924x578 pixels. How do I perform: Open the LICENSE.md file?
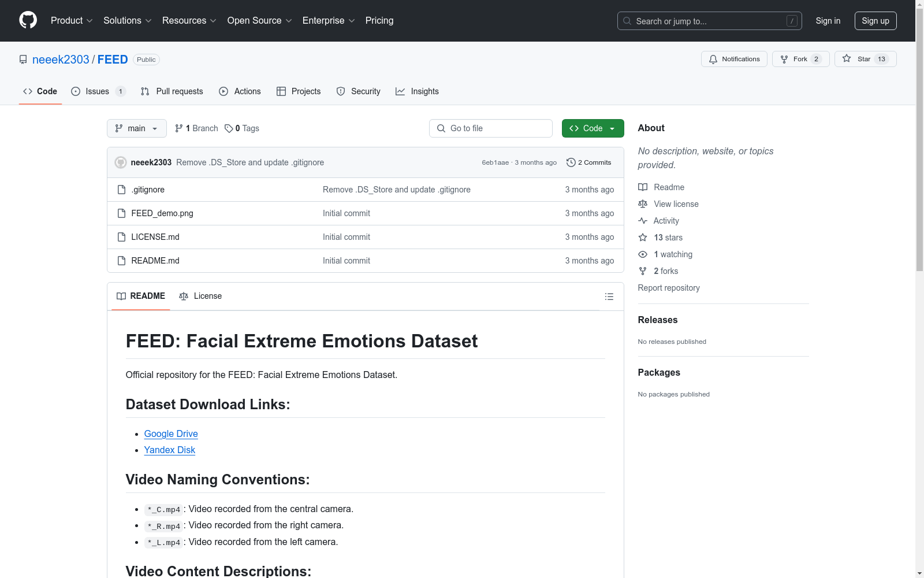pyautogui.click(x=155, y=237)
